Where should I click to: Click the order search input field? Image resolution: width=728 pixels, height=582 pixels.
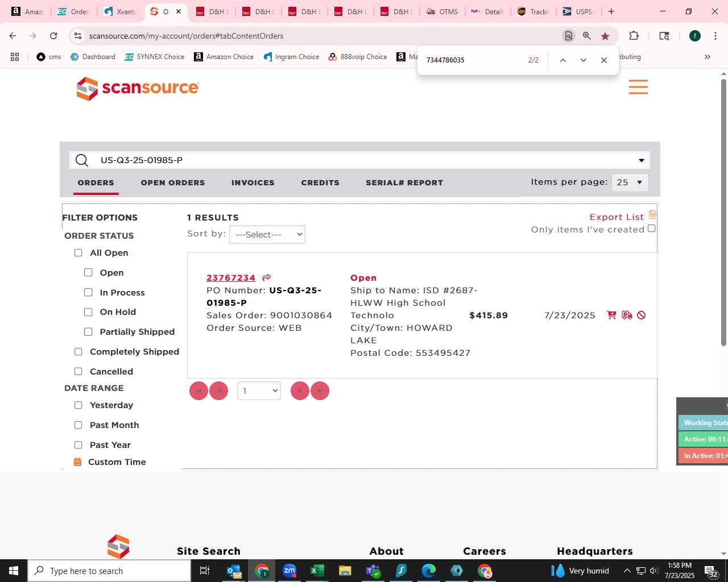(359, 160)
